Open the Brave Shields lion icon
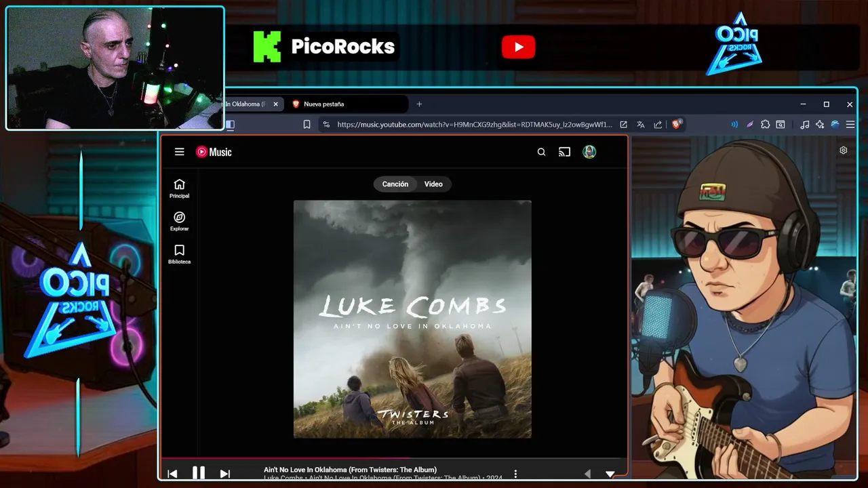 676,124
